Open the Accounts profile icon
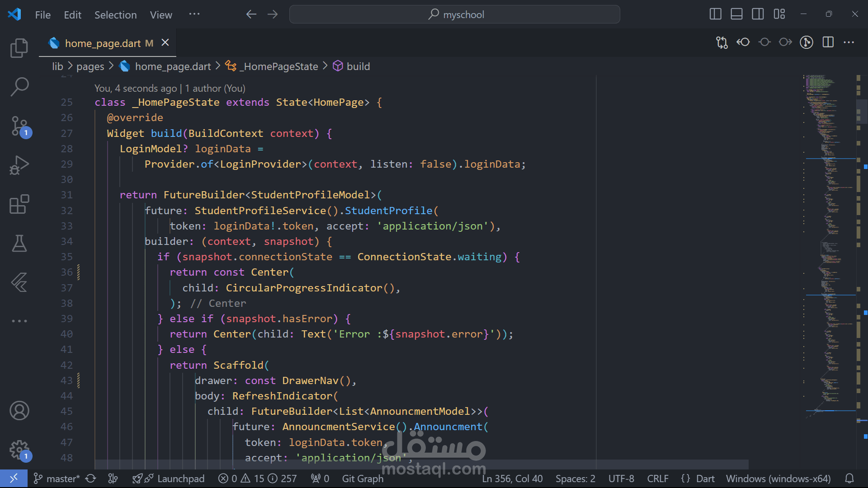The image size is (868, 488). coord(19,410)
